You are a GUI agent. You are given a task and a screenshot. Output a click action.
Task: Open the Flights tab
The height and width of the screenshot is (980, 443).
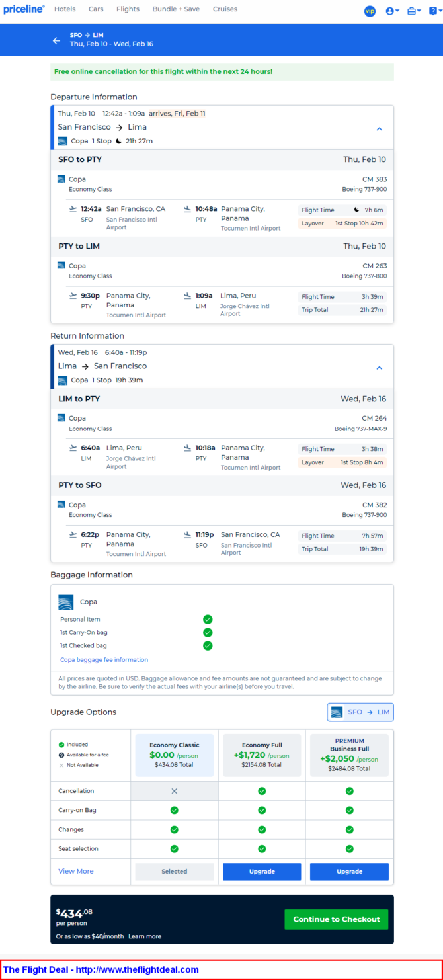coord(128,9)
